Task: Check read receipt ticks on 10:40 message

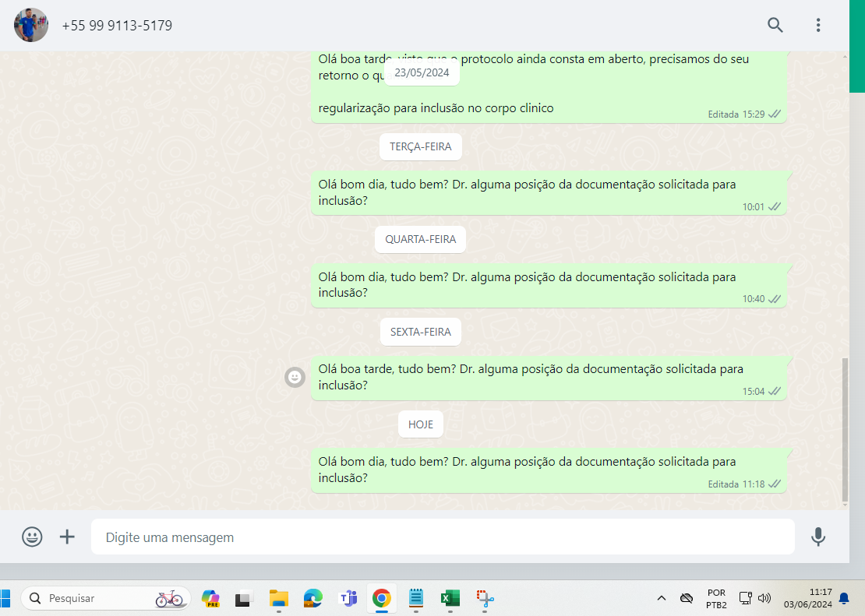Action: pyautogui.click(x=775, y=299)
